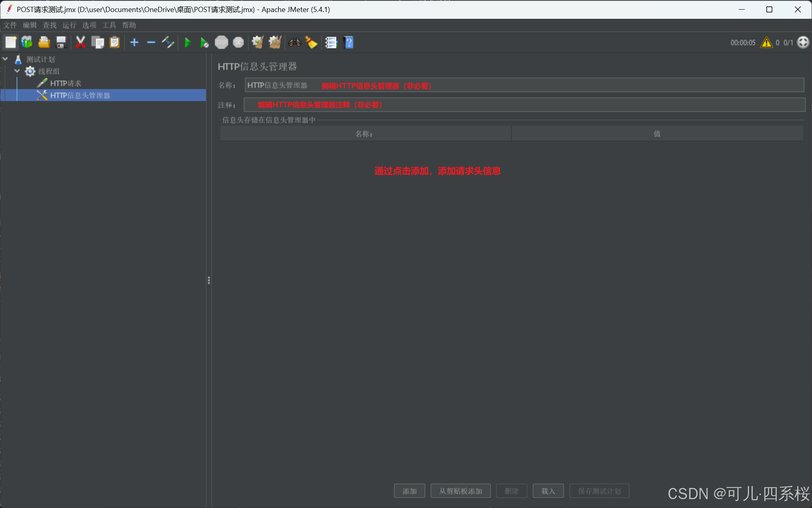Open the 文件 menu
This screenshot has width=812, height=508.
[x=10, y=25]
